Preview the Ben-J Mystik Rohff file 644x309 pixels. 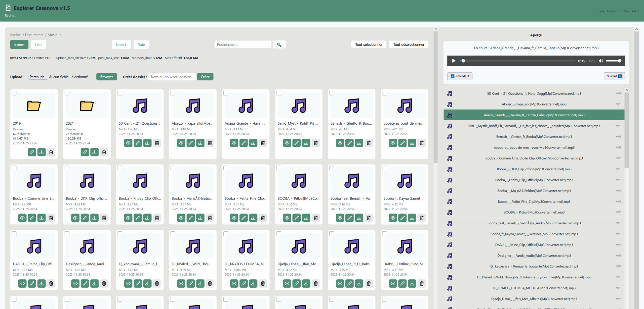pos(287,143)
